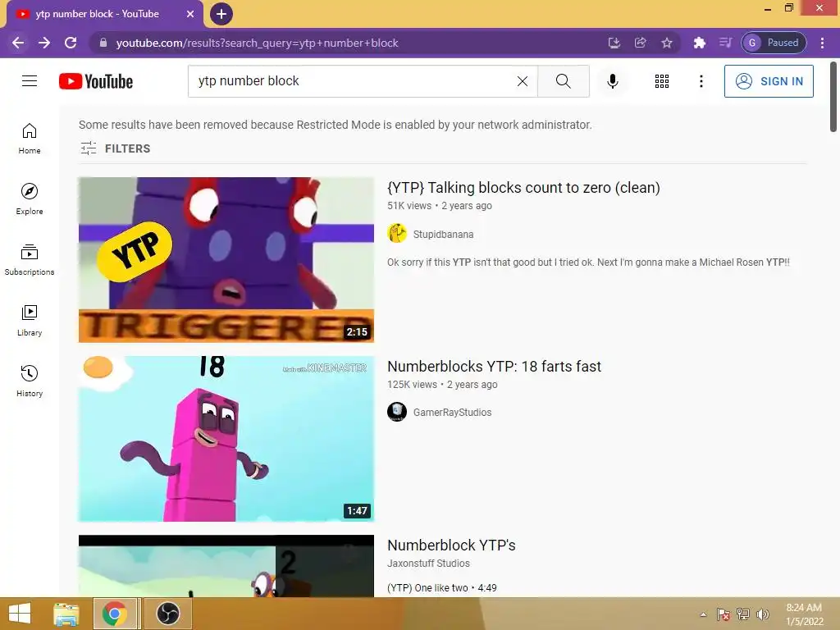The width and height of the screenshot is (840, 630).
Task: Click the volume speaker tray icon
Action: (762, 614)
